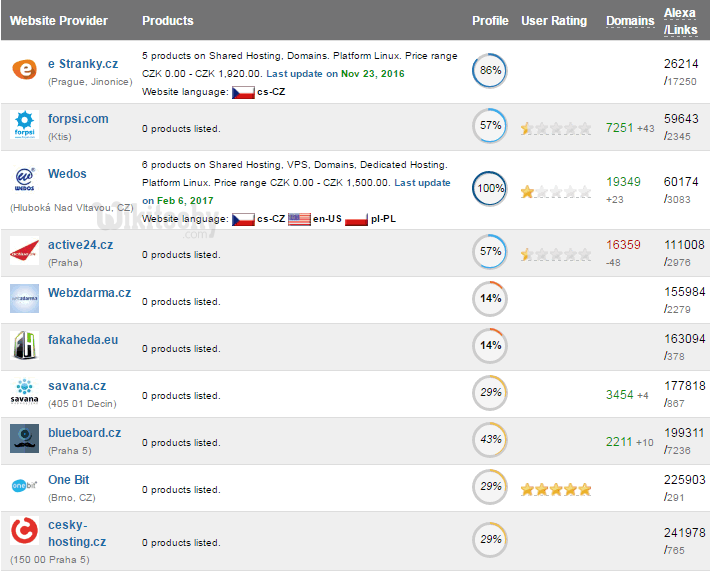
Task: Click the 86% profile gauge for e Stranky.cz
Action: pyautogui.click(x=490, y=71)
